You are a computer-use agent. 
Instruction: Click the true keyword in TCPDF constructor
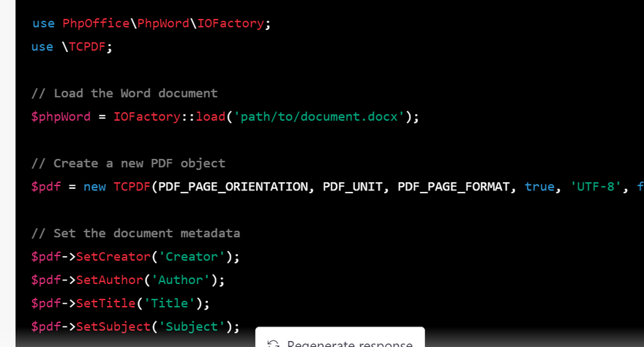tap(539, 187)
